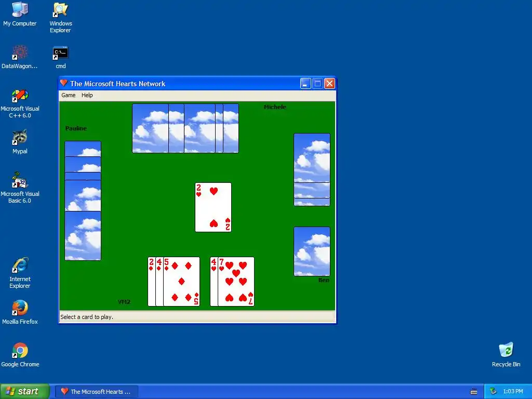Click the network icon beside the clock
The image size is (532, 399).
pyautogui.click(x=494, y=392)
